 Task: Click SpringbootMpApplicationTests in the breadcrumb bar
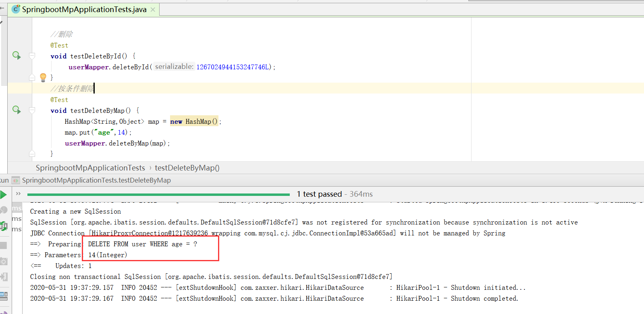point(90,168)
